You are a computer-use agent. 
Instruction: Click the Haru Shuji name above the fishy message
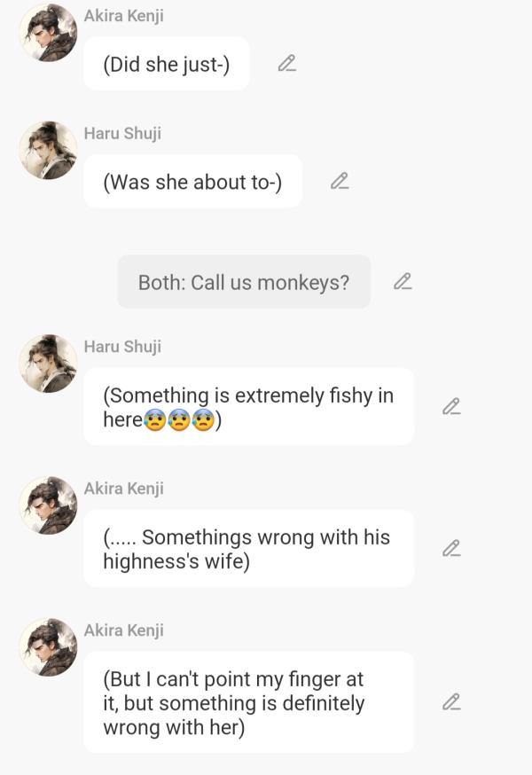122,347
